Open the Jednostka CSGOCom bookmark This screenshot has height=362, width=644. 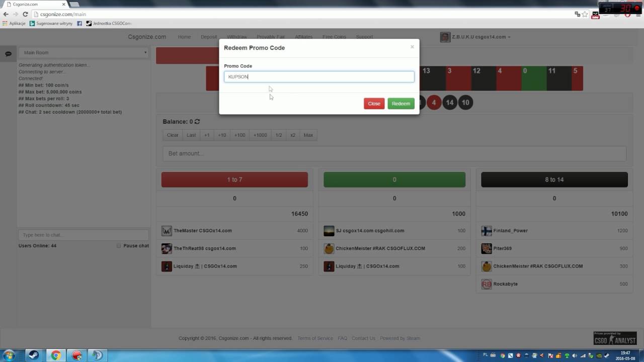[x=108, y=23]
